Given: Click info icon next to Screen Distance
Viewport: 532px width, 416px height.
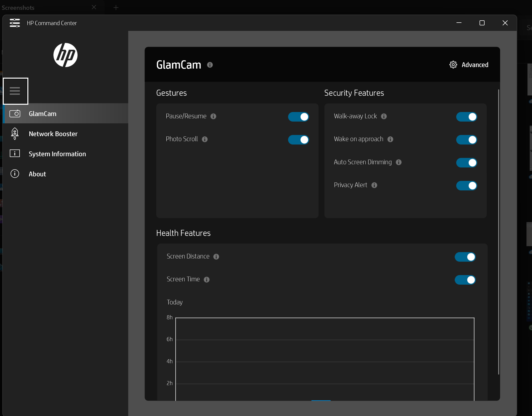Looking at the screenshot, I should tap(216, 256).
